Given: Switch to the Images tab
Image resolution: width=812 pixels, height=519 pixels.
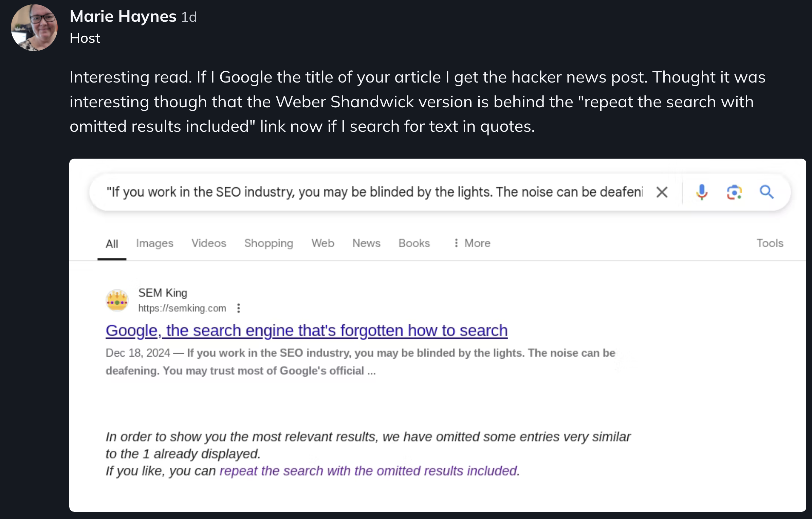Looking at the screenshot, I should [155, 243].
